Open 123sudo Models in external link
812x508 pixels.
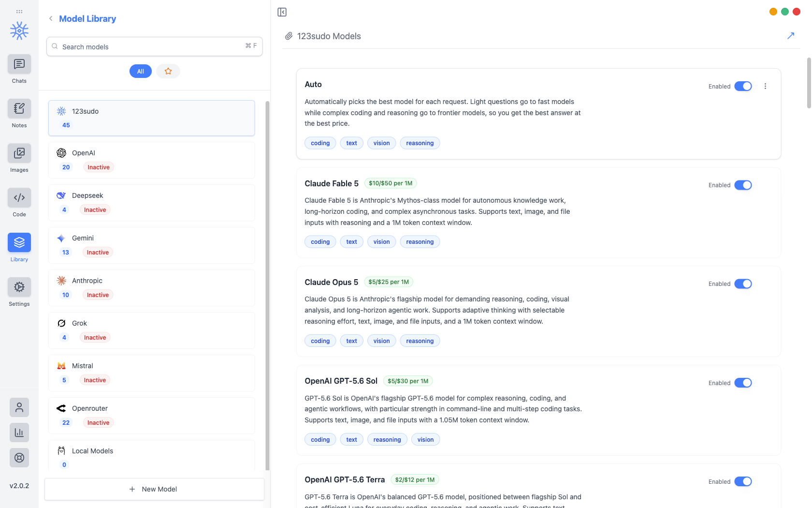click(791, 36)
